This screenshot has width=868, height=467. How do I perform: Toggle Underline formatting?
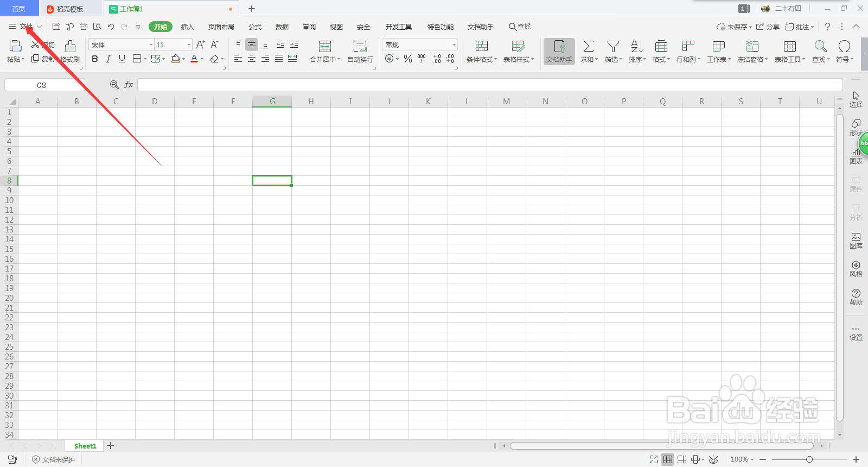(122, 59)
